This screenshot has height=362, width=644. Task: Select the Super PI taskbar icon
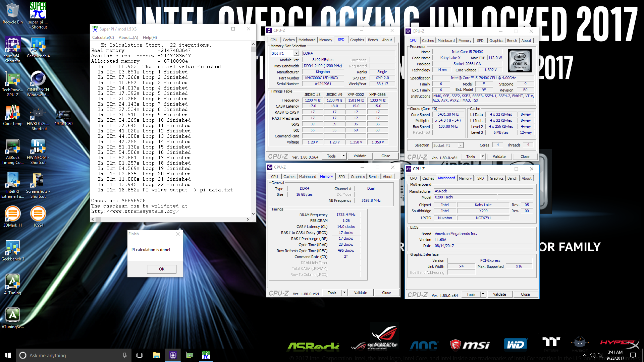(x=206, y=355)
